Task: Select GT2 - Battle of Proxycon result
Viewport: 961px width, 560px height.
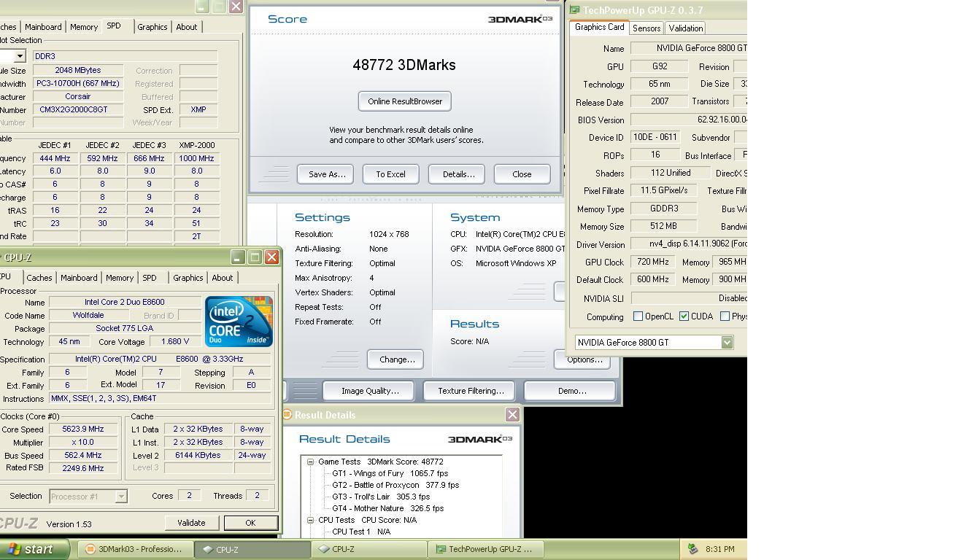Action: click(395, 485)
